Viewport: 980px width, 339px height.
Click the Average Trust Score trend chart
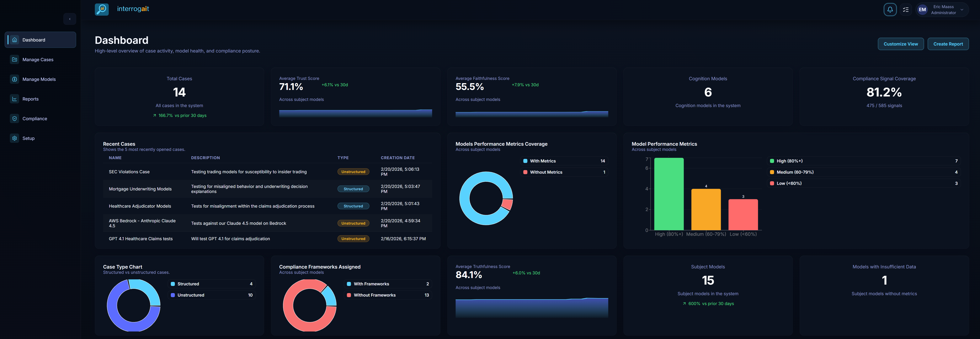355,113
